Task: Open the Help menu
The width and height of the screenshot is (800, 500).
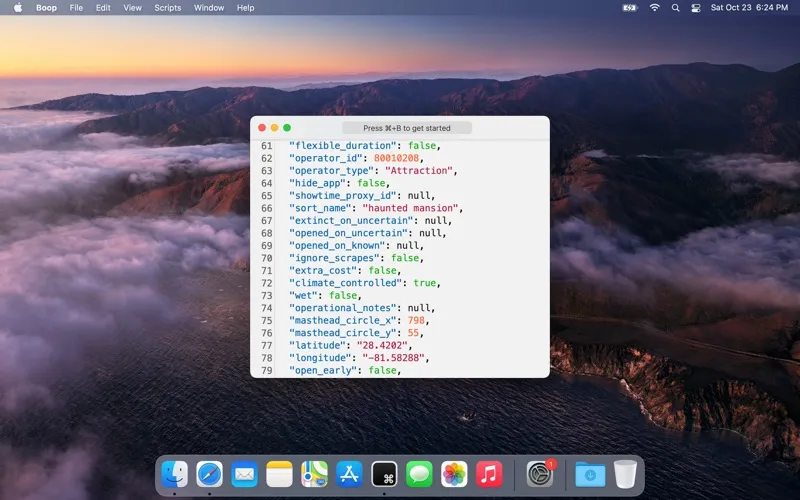Action: coord(245,8)
